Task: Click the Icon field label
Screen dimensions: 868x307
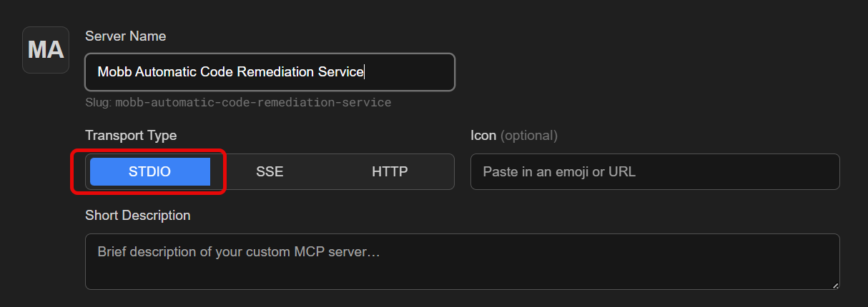Action: click(x=483, y=135)
